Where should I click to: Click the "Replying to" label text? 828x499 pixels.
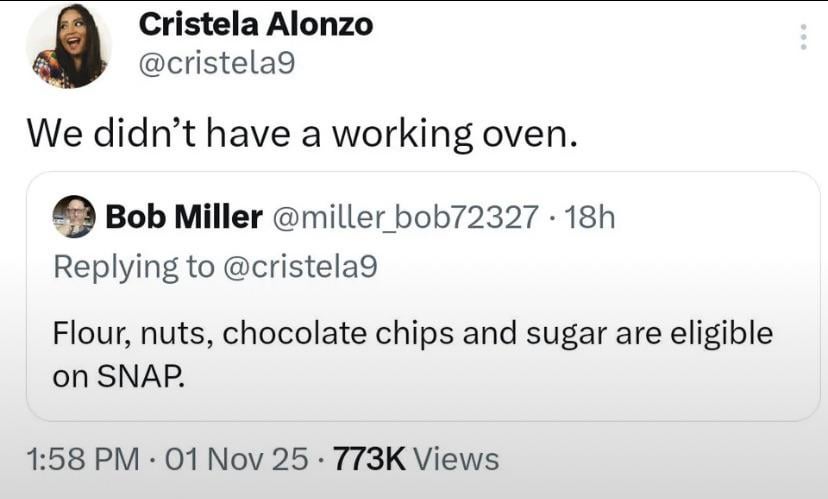pyautogui.click(x=131, y=266)
